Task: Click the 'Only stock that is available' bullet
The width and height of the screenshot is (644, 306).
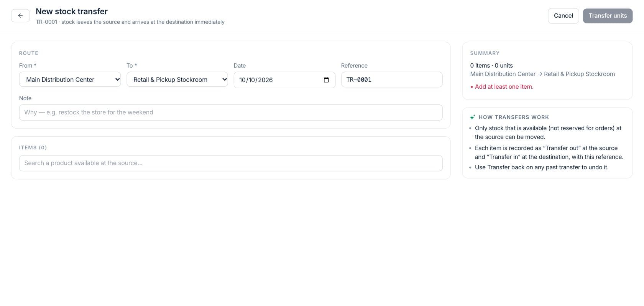Action: coord(548,132)
